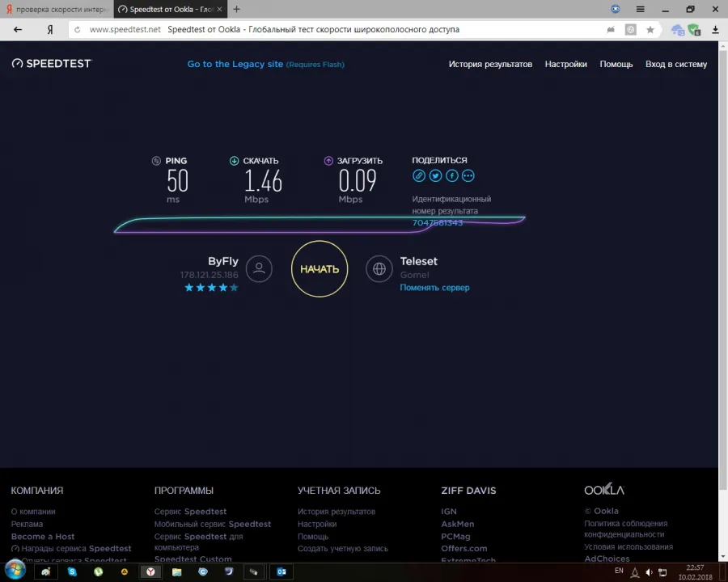728x582 pixels.
Task: Close the Speedtest от Ookla tab
Action: [219, 9]
